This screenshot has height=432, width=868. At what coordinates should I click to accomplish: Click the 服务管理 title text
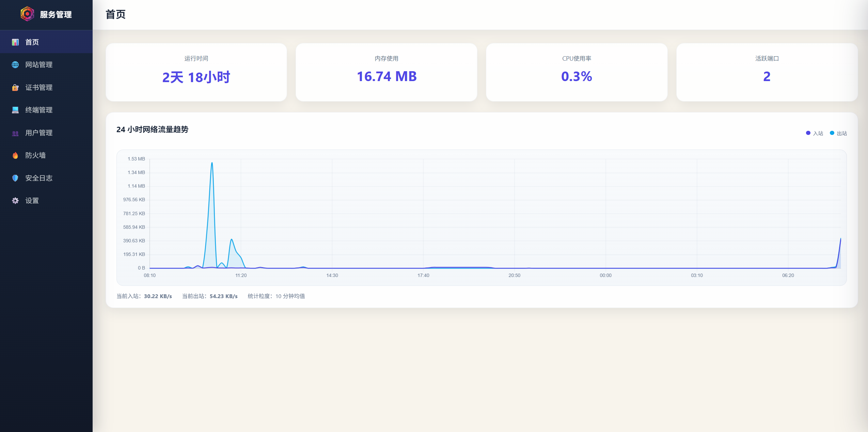[x=56, y=15]
